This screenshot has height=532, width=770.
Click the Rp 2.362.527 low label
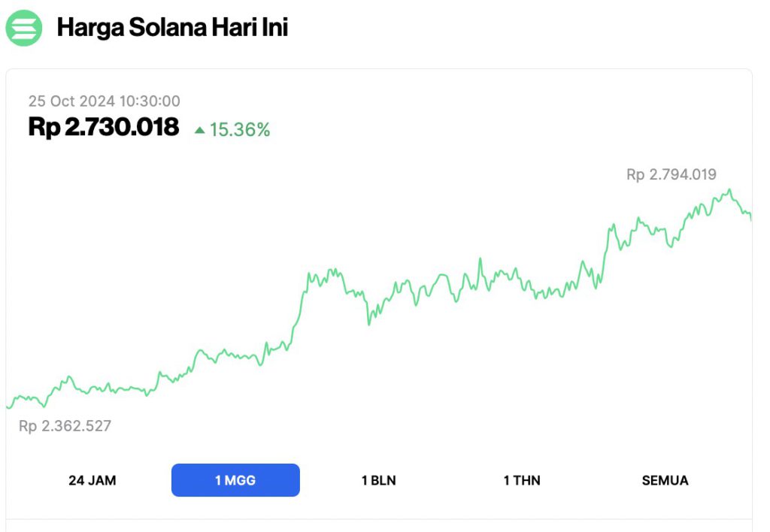65,426
